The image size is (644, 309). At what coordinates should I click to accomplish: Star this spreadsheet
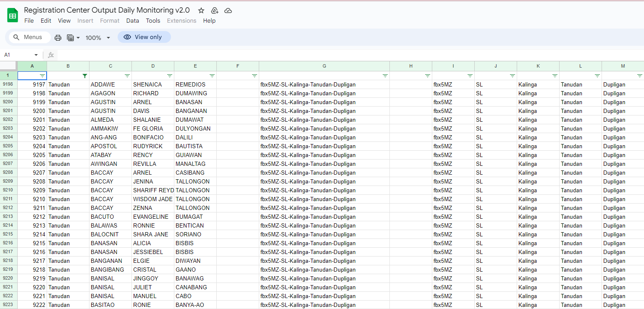(201, 10)
